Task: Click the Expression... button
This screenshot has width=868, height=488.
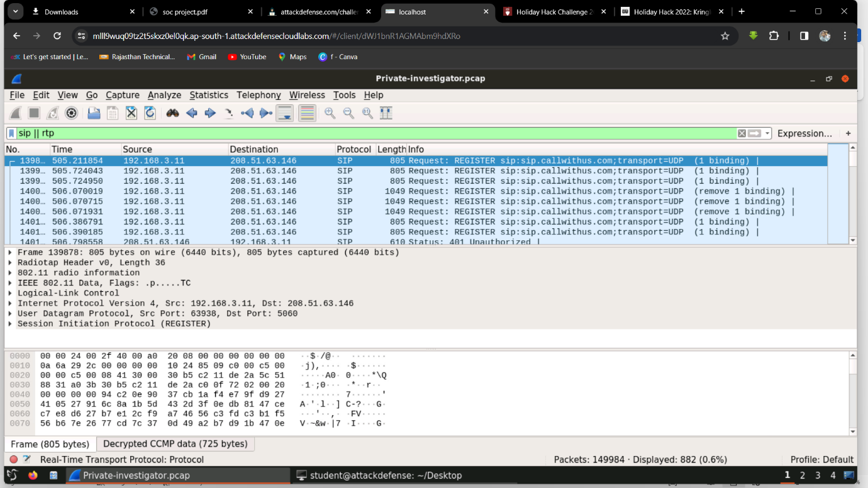Action: click(804, 133)
